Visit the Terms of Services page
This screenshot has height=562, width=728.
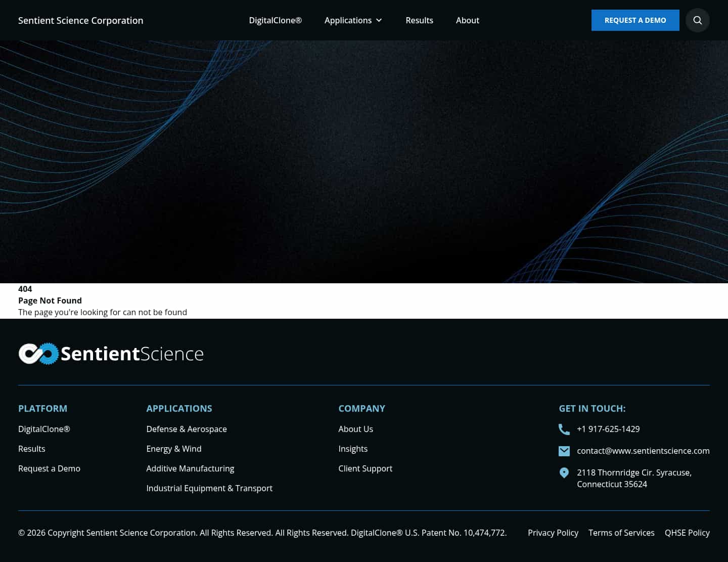click(621, 533)
